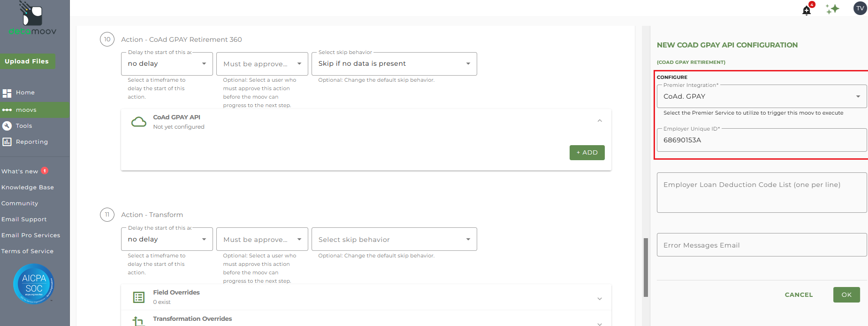Screen dimensions: 868x326
Task: Click OK to save configuration
Action: click(x=846, y=295)
